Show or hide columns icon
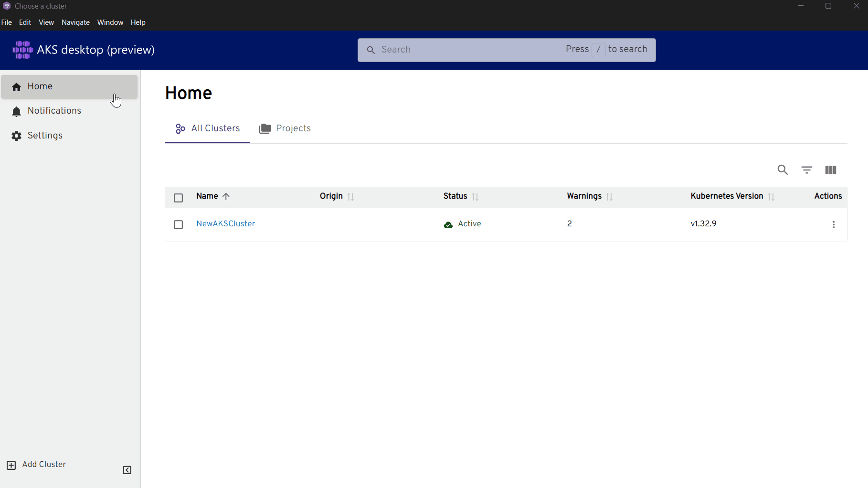This screenshot has width=868, height=488. point(831,170)
